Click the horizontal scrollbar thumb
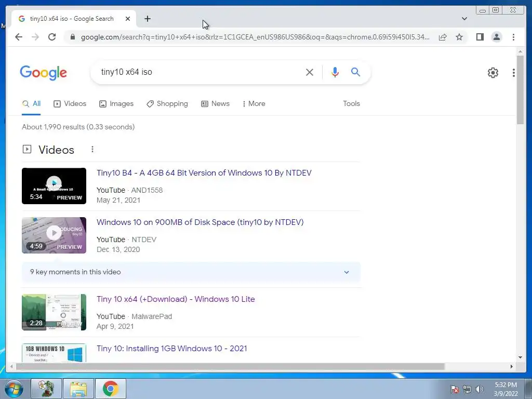 point(230,366)
